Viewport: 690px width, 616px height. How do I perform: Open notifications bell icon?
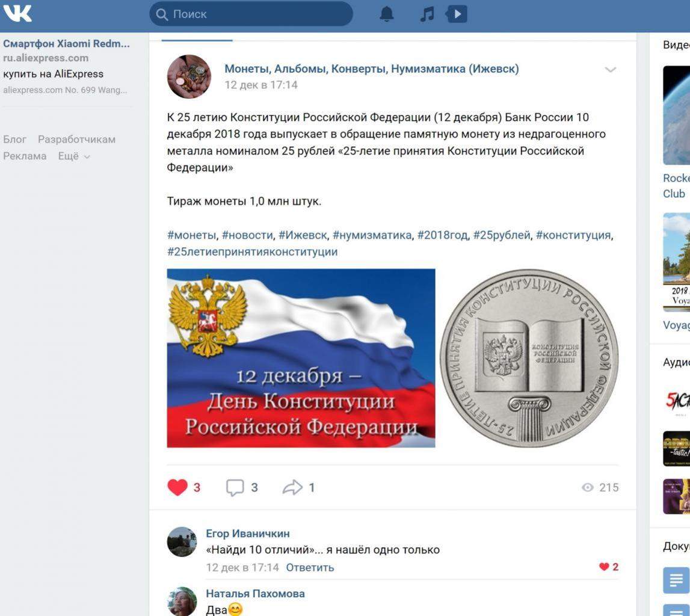point(386,14)
